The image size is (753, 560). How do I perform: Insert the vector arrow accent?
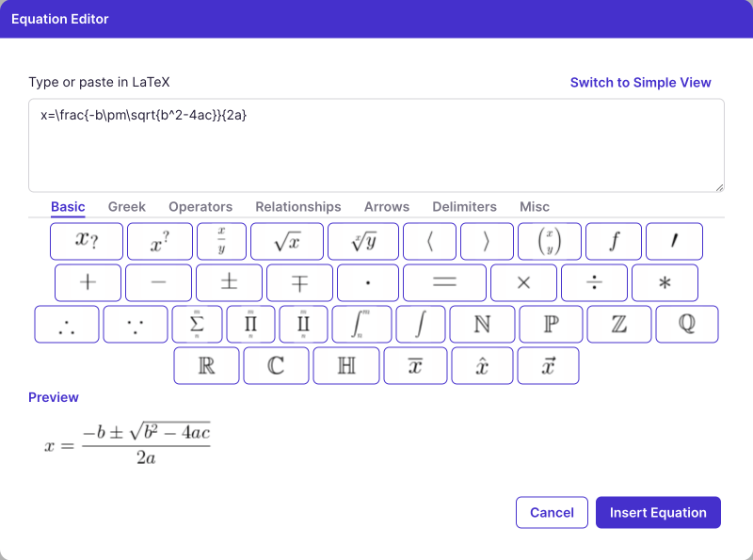click(548, 365)
